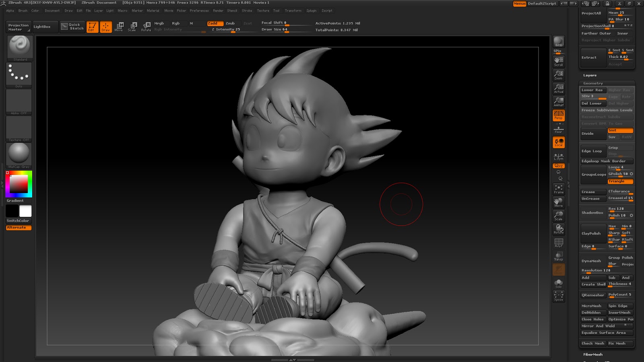Image resolution: width=644 pixels, height=362 pixels.
Task: Toggle the Menus button
Action: tap(520, 4)
